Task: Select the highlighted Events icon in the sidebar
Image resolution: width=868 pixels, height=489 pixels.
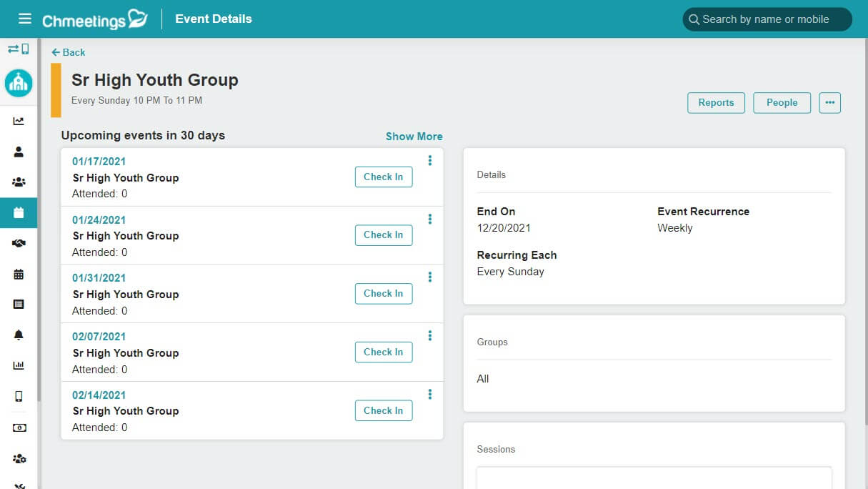Action: pos(18,212)
